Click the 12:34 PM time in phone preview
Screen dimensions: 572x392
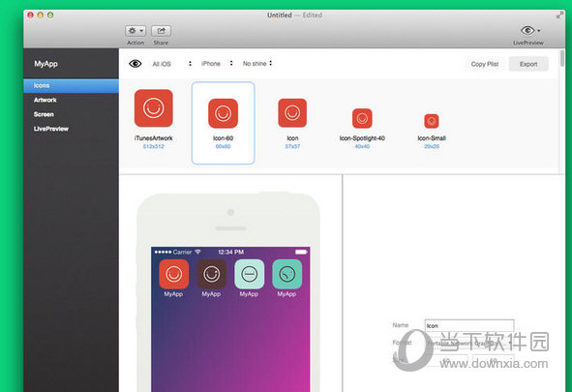click(x=231, y=252)
